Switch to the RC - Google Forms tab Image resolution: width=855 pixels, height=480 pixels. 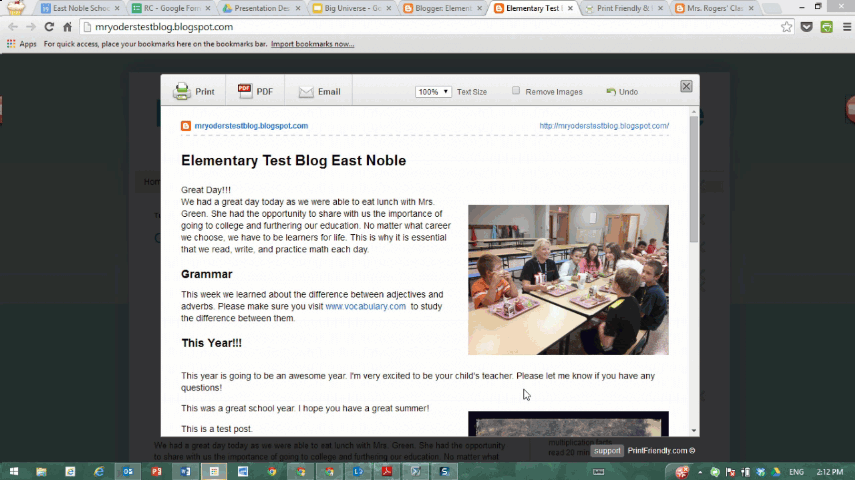pyautogui.click(x=171, y=8)
